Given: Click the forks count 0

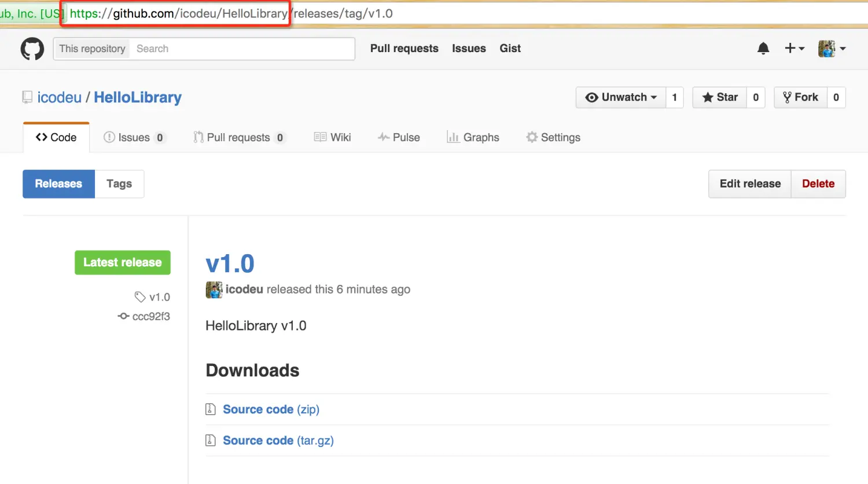Looking at the screenshot, I should pos(836,97).
